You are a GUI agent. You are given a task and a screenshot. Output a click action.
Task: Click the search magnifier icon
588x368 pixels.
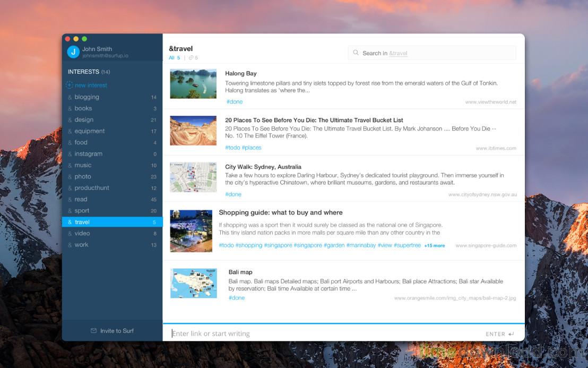point(356,53)
